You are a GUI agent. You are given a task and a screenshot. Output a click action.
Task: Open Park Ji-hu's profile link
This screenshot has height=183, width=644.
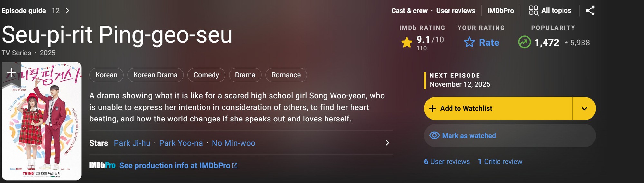pos(132,143)
